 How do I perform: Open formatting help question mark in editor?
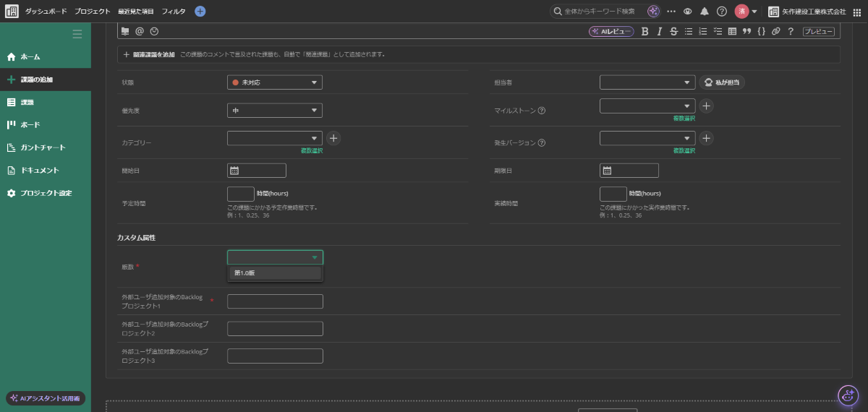pos(791,31)
